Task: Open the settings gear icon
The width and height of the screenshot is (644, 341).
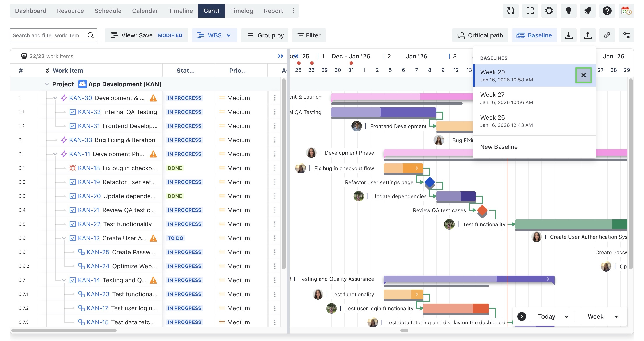Action: 549,11
